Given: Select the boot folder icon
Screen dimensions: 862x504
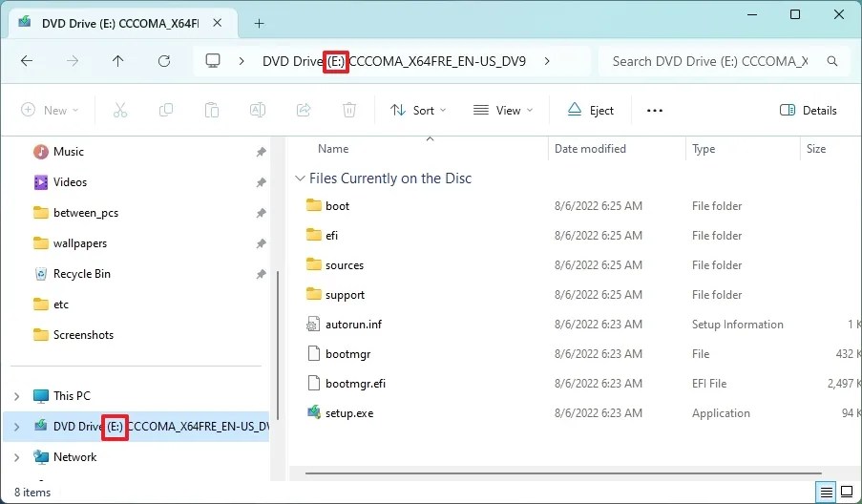Looking at the screenshot, I should point(313,205).
